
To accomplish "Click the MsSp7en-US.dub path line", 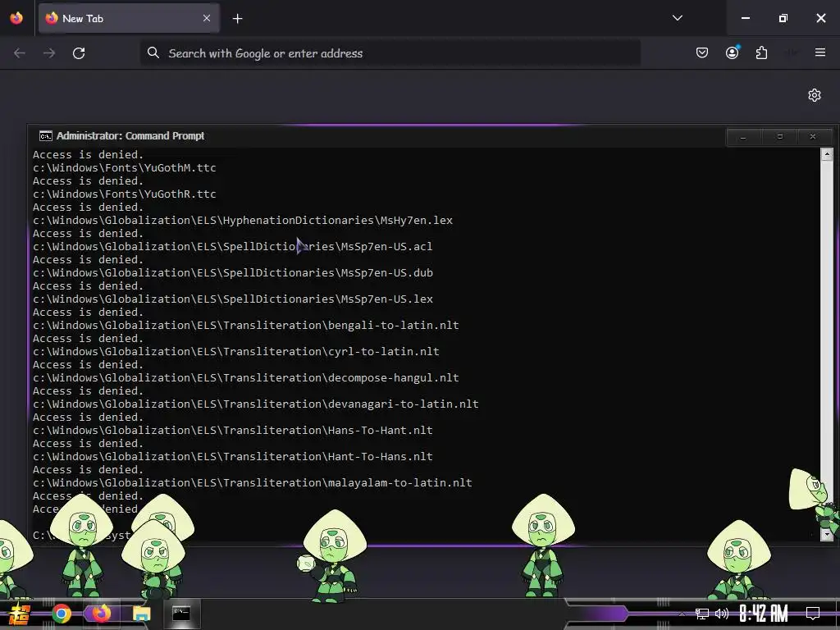I will [x=233, y=272].
